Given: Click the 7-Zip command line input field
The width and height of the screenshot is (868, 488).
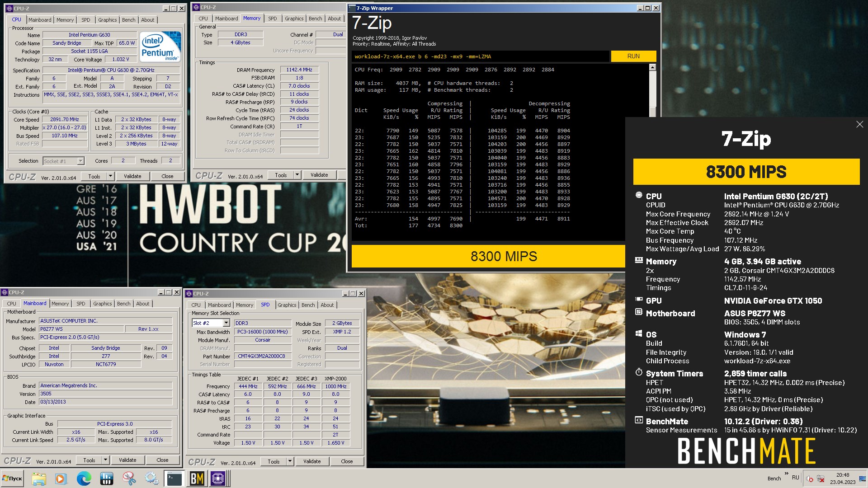Looking at the screenshot, I should click(x=480, y=56).
